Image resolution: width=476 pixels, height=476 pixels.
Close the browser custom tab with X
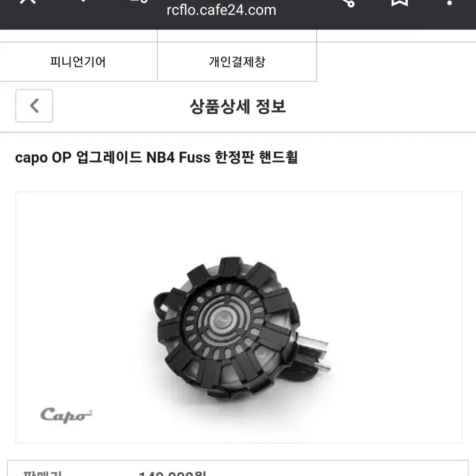pos(28,1)
